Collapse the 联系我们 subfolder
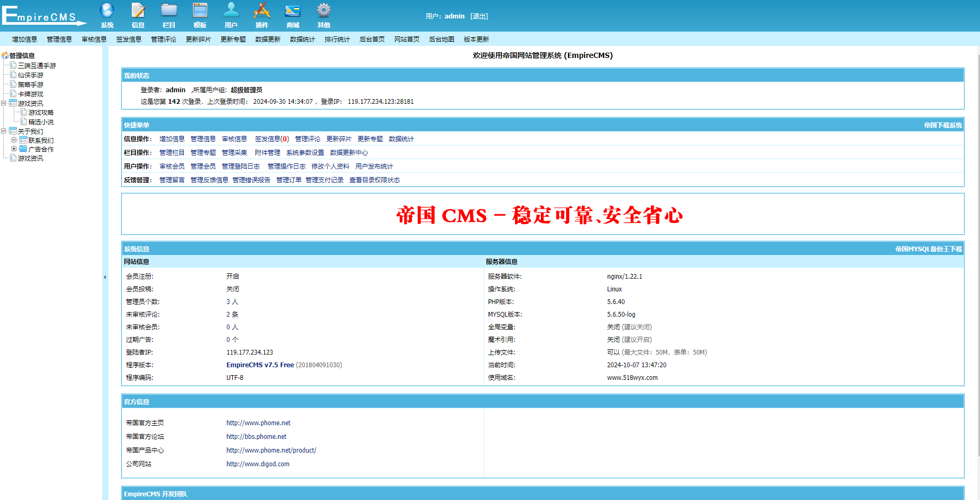The height and width of the screenshot is (500, 980). (14, 140)
